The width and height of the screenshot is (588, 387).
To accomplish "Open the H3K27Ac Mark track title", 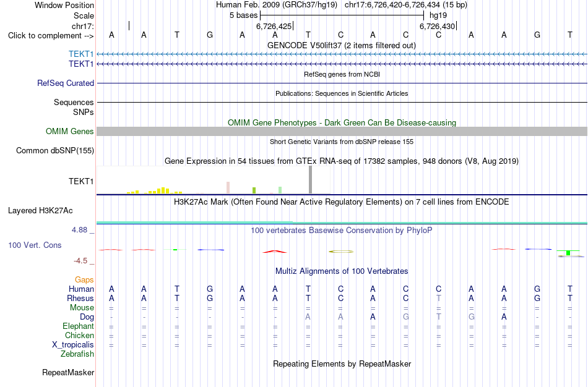I will pyautogui.click(x=341, y=202).
